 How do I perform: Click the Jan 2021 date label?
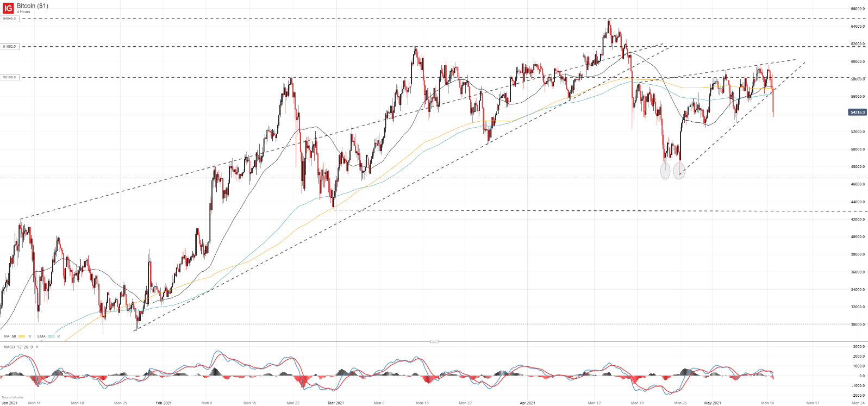coord(10,403)
